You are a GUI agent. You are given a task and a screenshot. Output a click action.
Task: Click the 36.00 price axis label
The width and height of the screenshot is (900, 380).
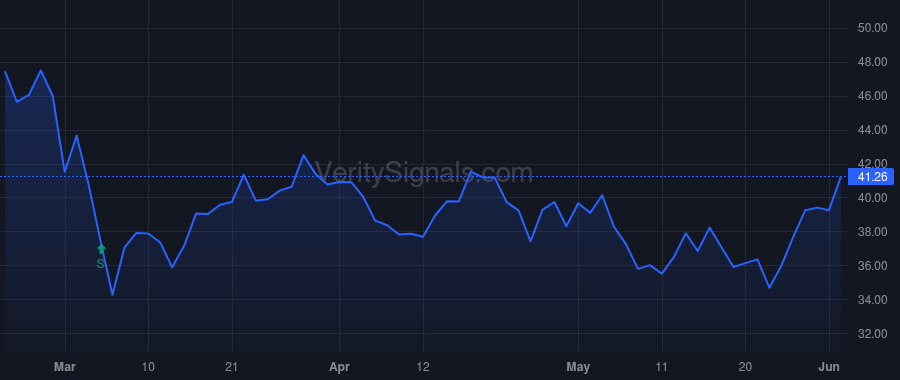(x=872, y=266)
